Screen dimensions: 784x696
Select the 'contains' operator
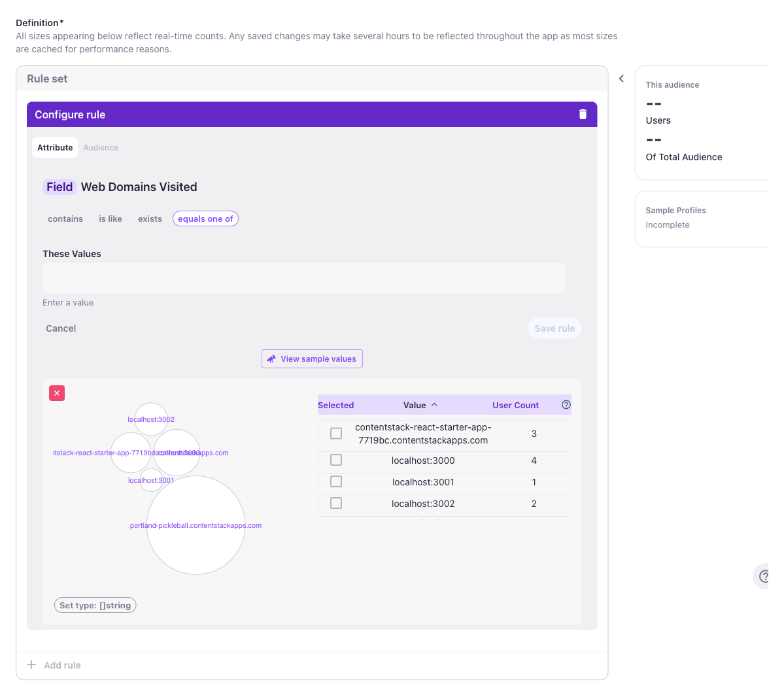tap(65, 218)
